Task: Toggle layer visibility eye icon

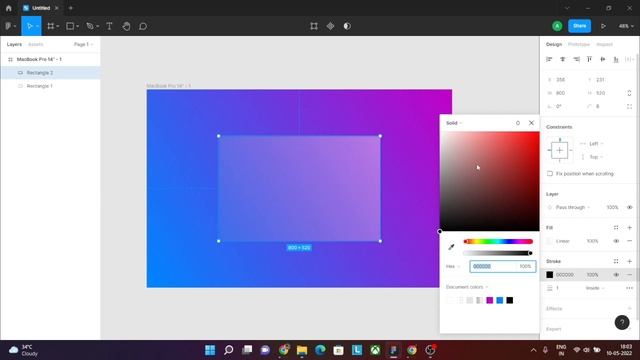Action: [x=629, y=207]
